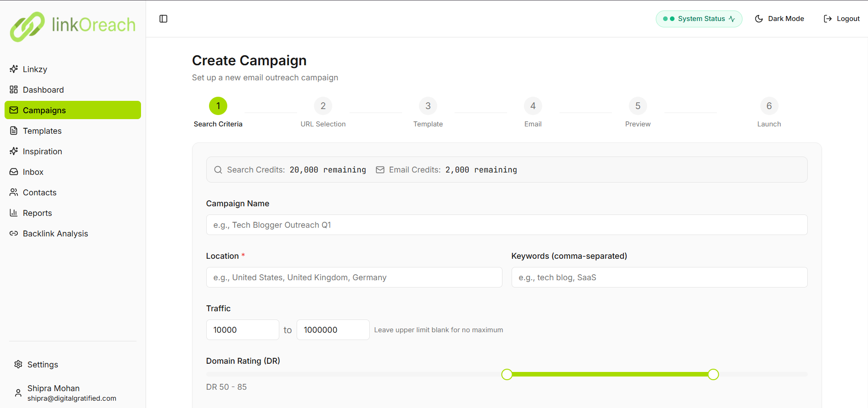Click the '20,000 remaining' search credits text

tap(328, 170)
